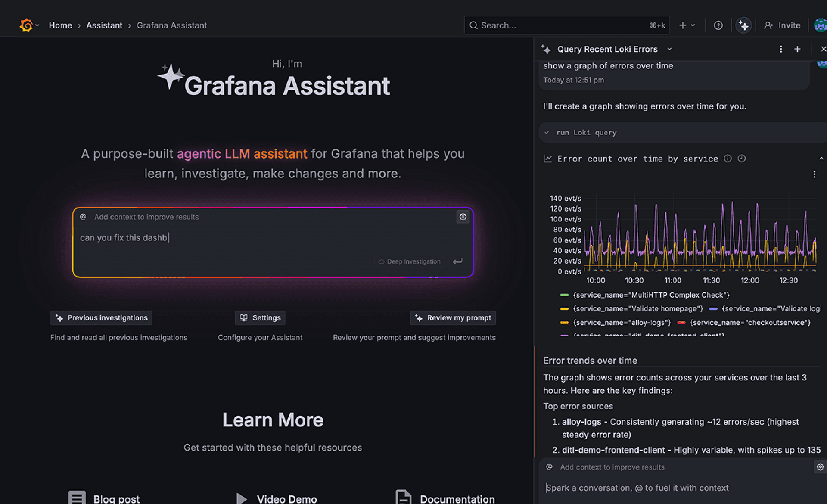Collapse the Error count panel chevron

pos(821,159)
